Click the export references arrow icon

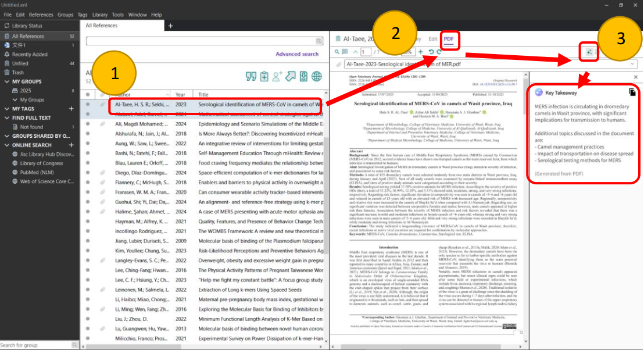point(291,76)
